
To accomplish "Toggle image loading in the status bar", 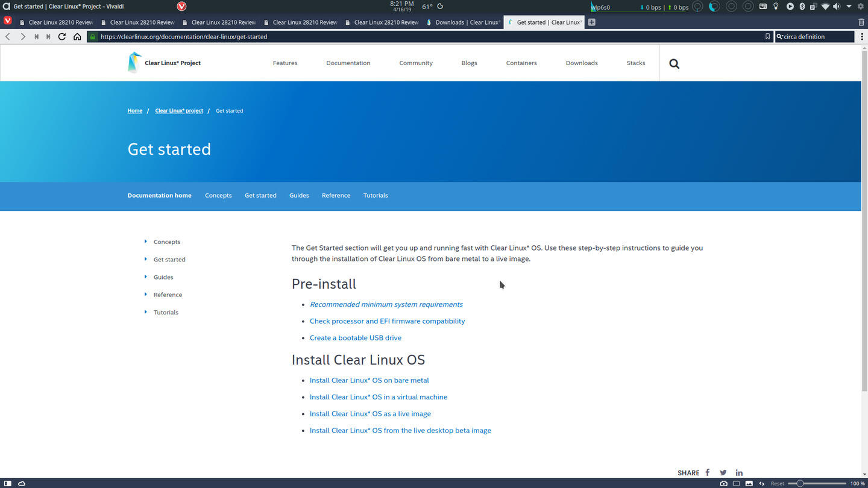I will 749,483.
